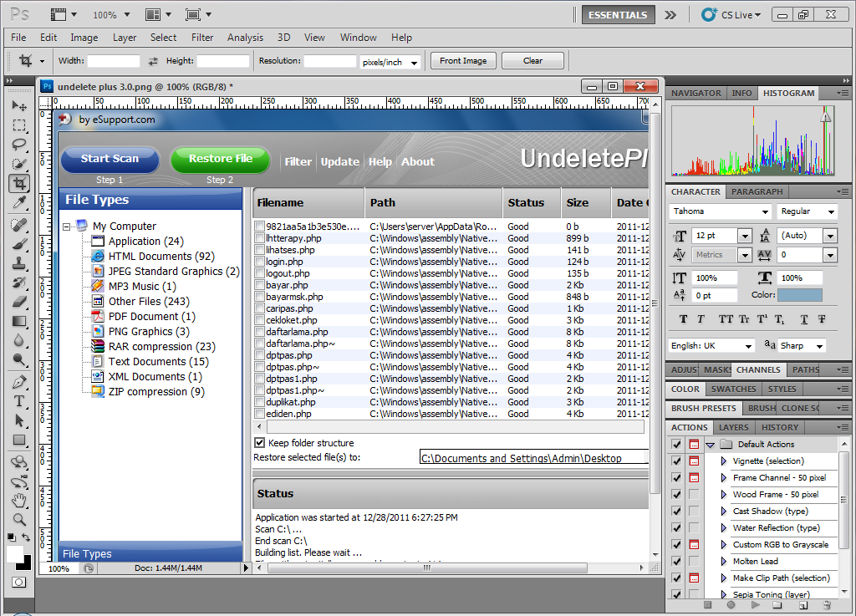Viewport: 856px width, 616px height.
Task: Click the Play action button
Action: pos(755,604)
